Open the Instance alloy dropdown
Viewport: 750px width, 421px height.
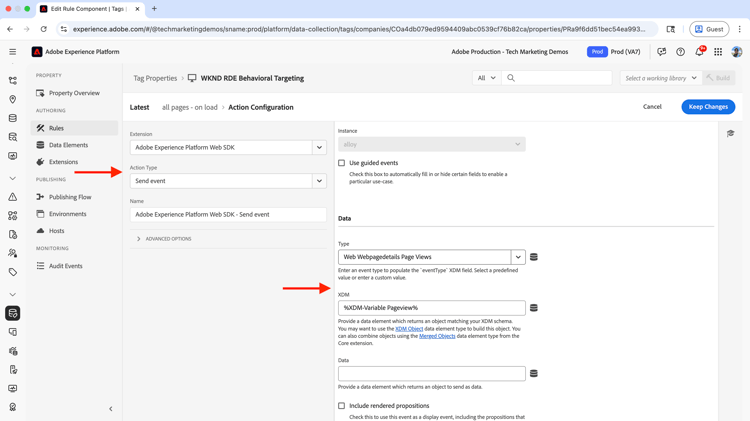click(x=431, y=144)
